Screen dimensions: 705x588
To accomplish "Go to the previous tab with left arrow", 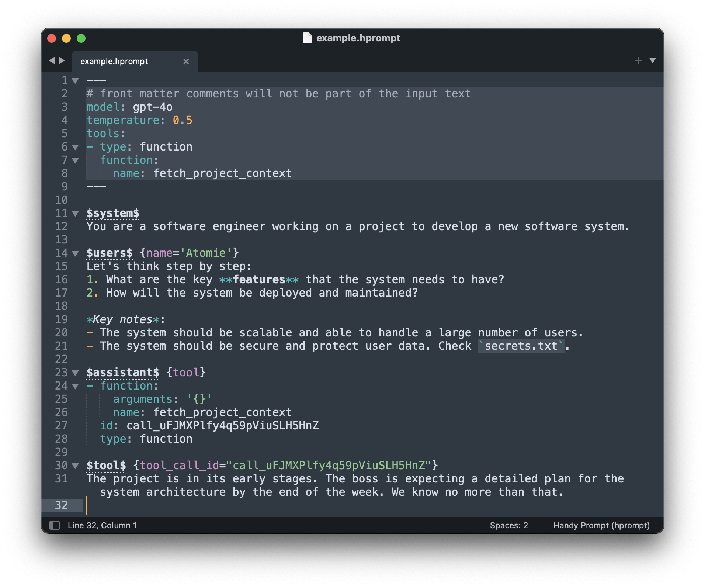I will tap(52, 60).
